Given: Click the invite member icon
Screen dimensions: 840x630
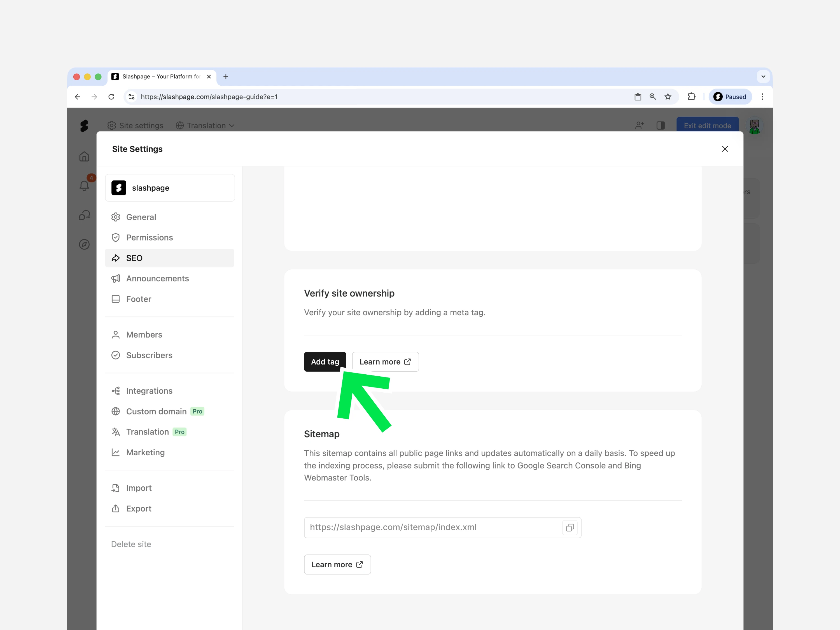Looking at the screenshot, I should (640, 125).
